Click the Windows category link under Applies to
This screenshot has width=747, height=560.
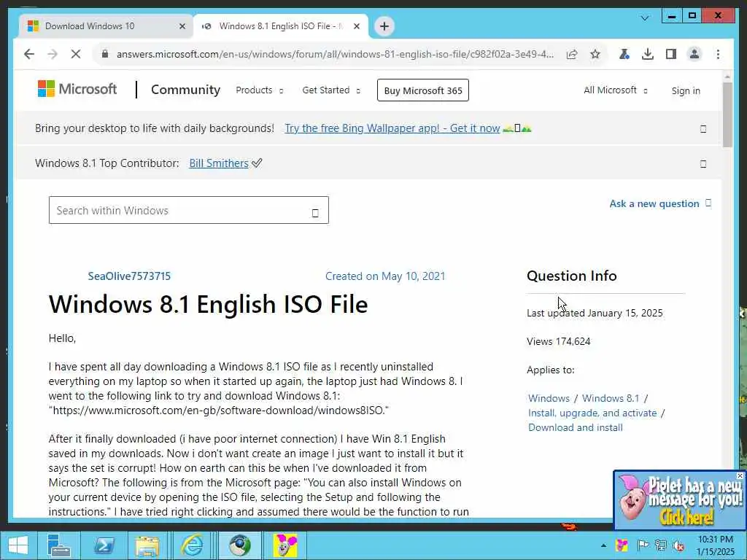coord(549,398)
